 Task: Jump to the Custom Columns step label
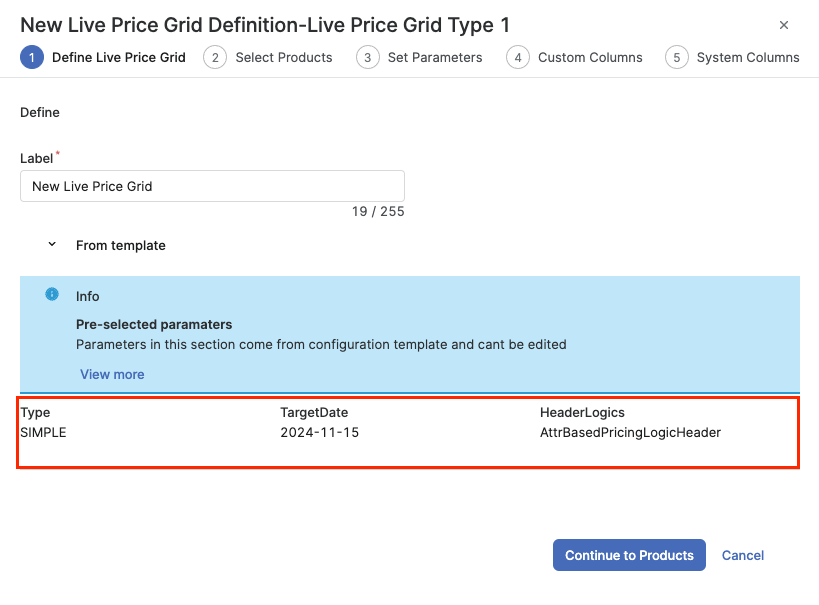[x=590, y=58]
